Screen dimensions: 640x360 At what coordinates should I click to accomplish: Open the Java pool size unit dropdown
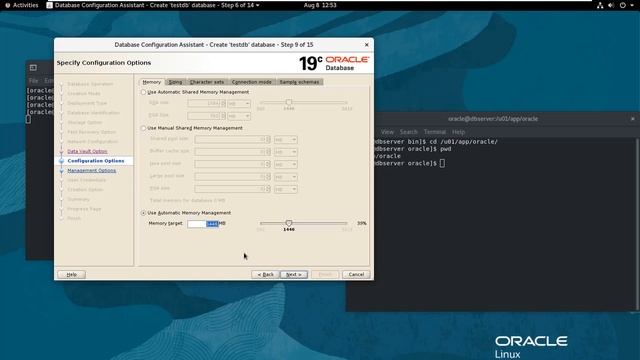pos(286,164)
